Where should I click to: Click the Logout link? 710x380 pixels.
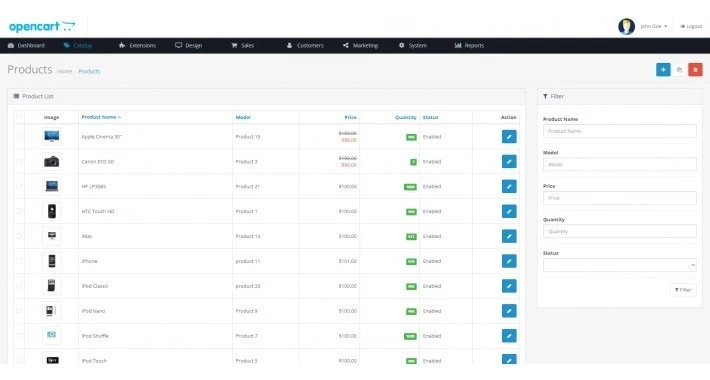(691, 27)
